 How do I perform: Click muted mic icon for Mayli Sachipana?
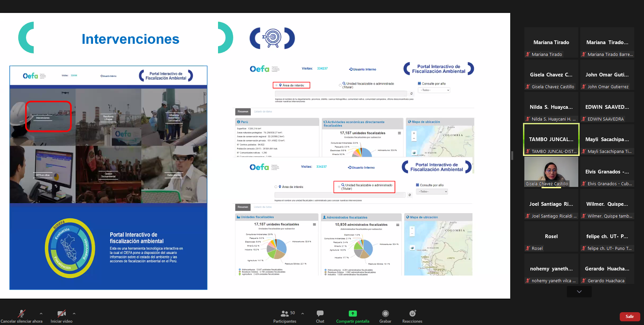(584, 151)
